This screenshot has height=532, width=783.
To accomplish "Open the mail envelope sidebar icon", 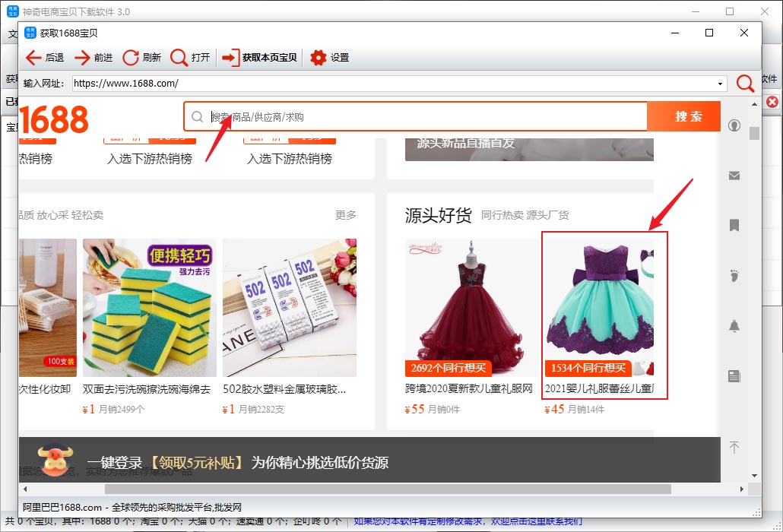I will [734, 176].
